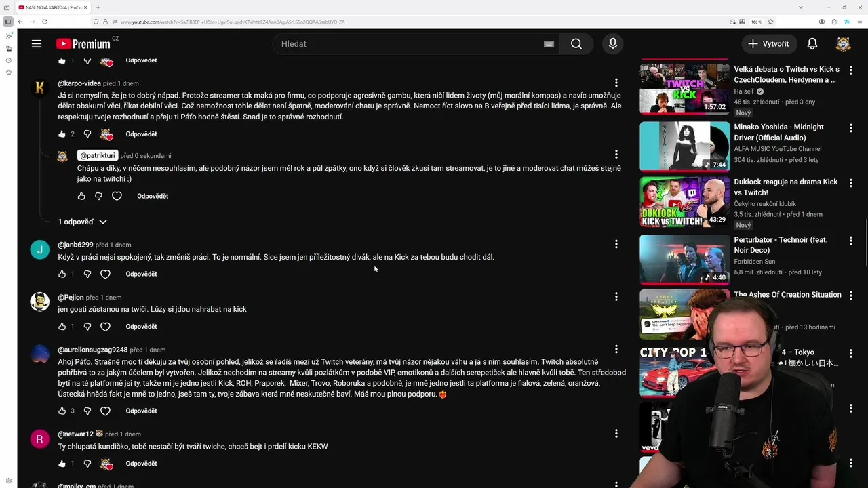Open options menu for @aurelionsugzag9248 comment
The width and height of the screenshot is (868, 488).
click(616, 349)
